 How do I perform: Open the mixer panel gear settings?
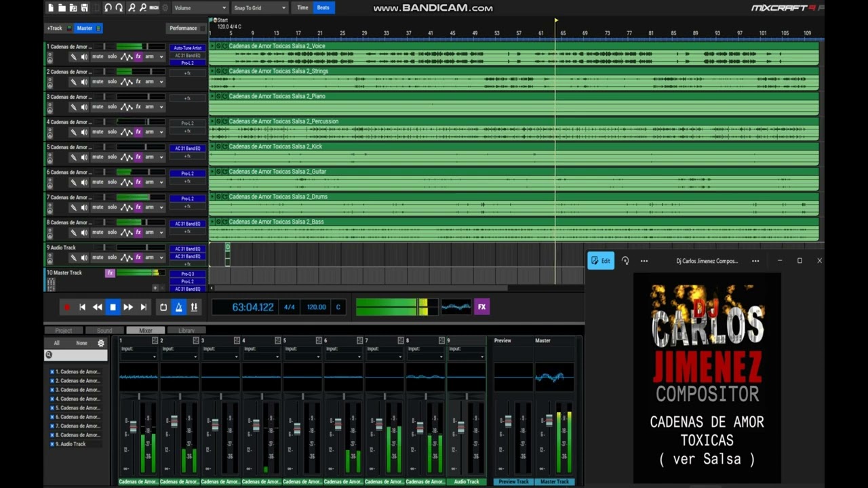pyautogui.click(x=101, y=343)
